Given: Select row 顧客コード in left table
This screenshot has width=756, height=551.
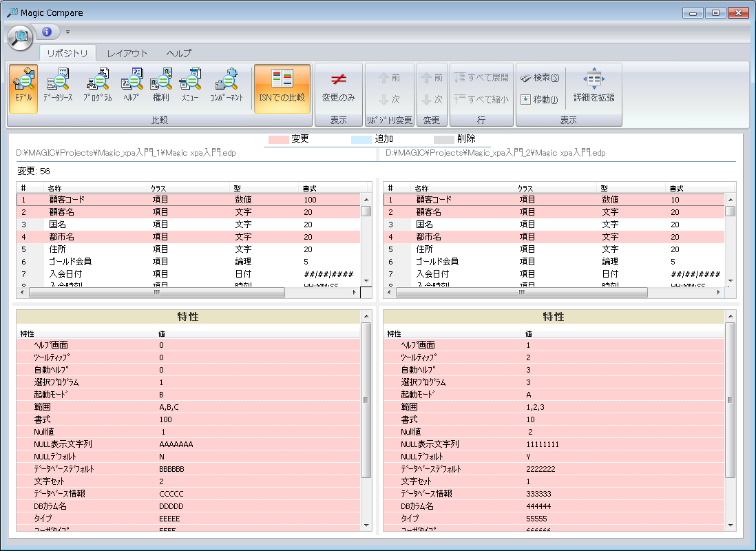Looking at the screenshot, I should click(x=189, y=200).
